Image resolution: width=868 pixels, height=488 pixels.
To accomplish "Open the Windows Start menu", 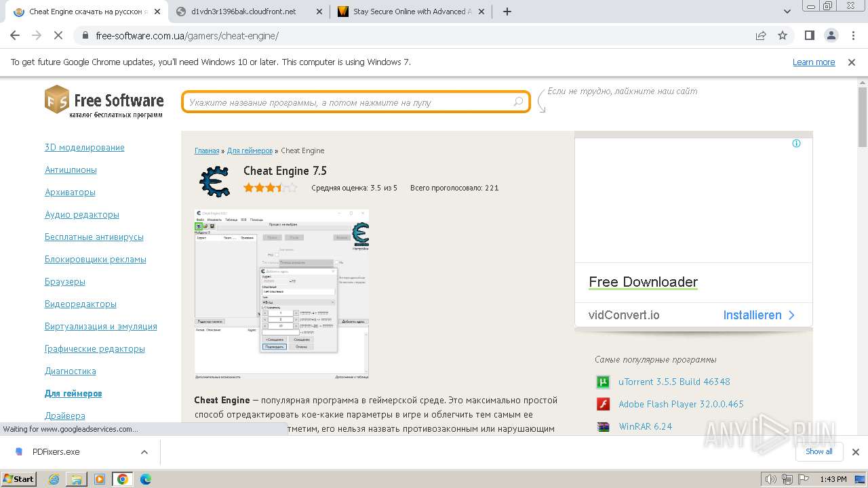I will click(x=19, y=479).
